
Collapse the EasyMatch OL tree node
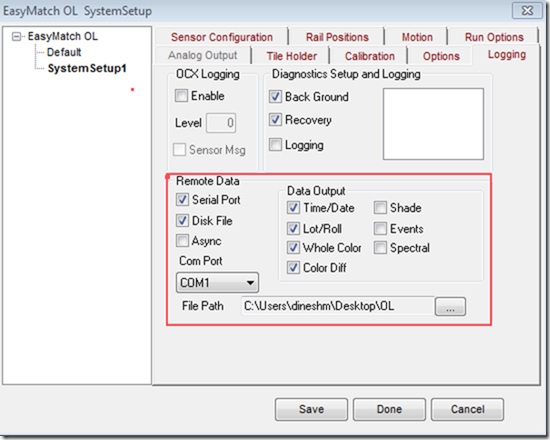[16, 36]
